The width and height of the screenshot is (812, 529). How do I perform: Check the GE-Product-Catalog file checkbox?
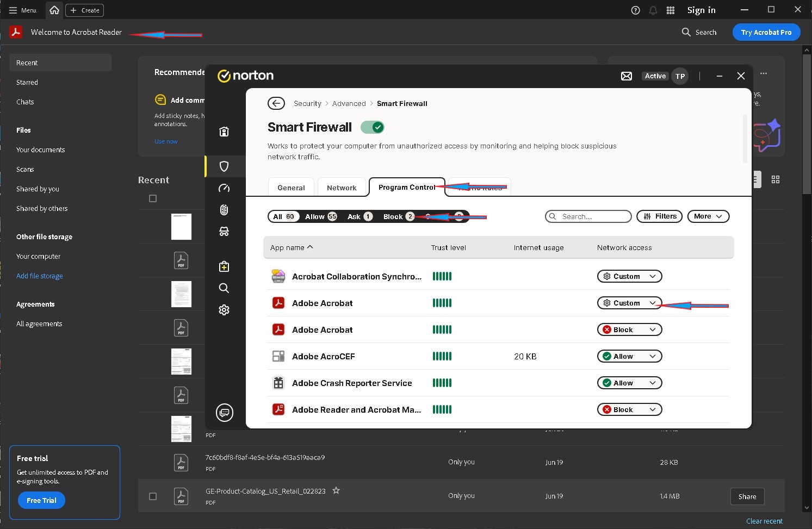click(x=153, y=496)
